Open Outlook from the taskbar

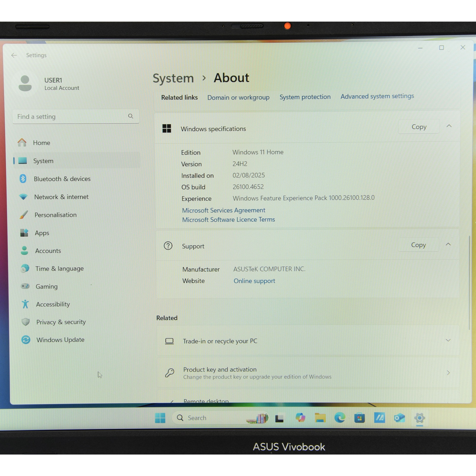click(399, 418)
